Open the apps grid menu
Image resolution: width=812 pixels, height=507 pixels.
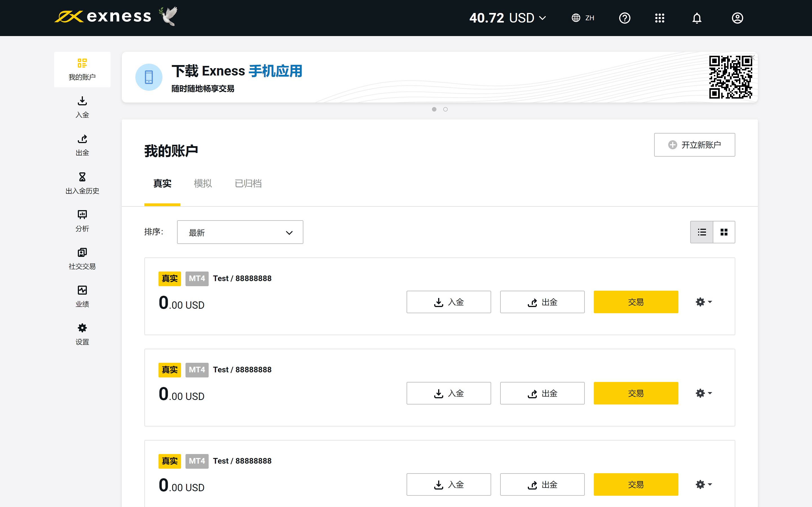[659, 18]
